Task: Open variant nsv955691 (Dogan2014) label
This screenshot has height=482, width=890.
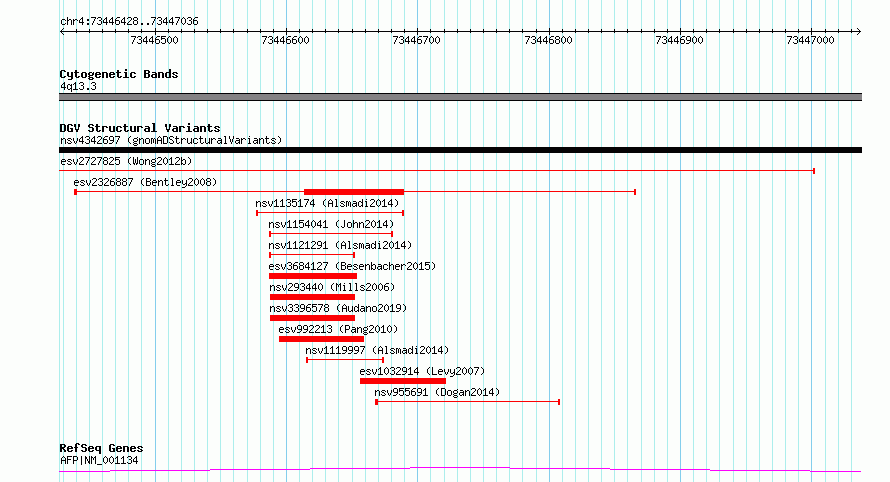Action: tap(437, 392)
